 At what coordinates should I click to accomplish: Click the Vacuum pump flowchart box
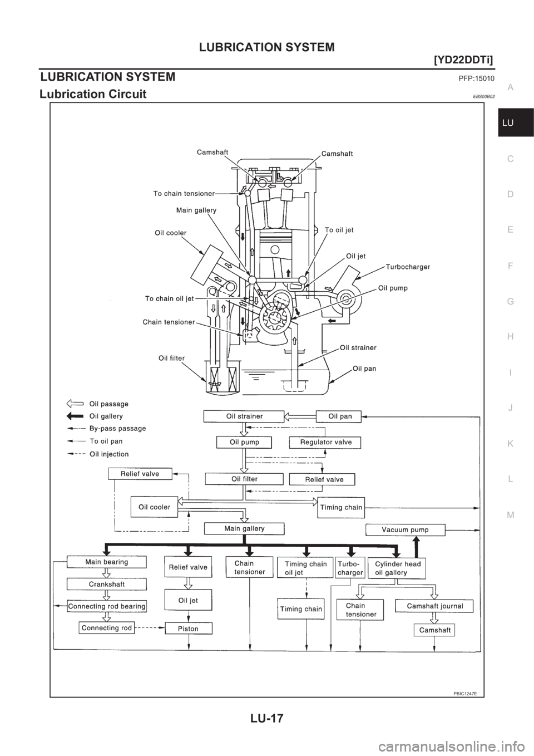pos(405,529)
